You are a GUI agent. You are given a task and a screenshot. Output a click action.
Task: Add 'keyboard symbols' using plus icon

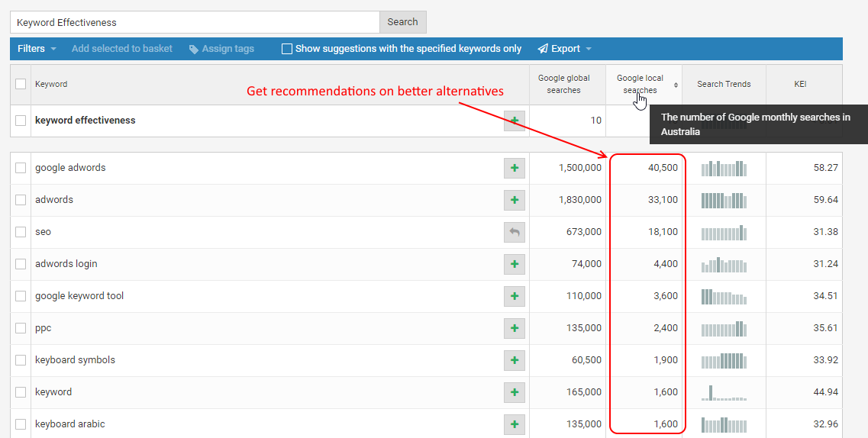[514, 360]
